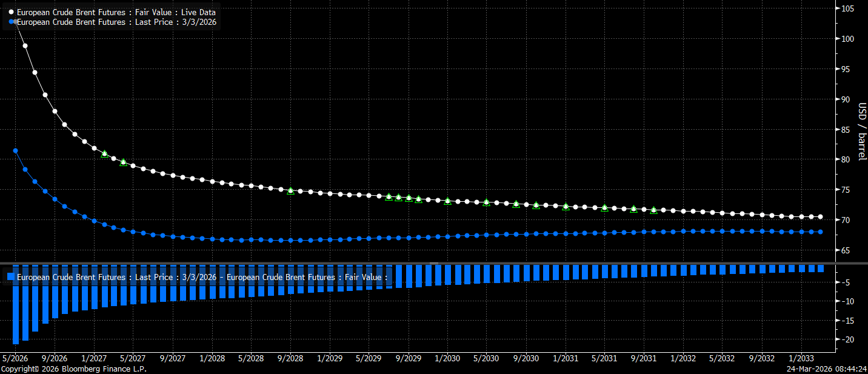Click the first green triangle marker near 1/2027

(x=104, y=154)
